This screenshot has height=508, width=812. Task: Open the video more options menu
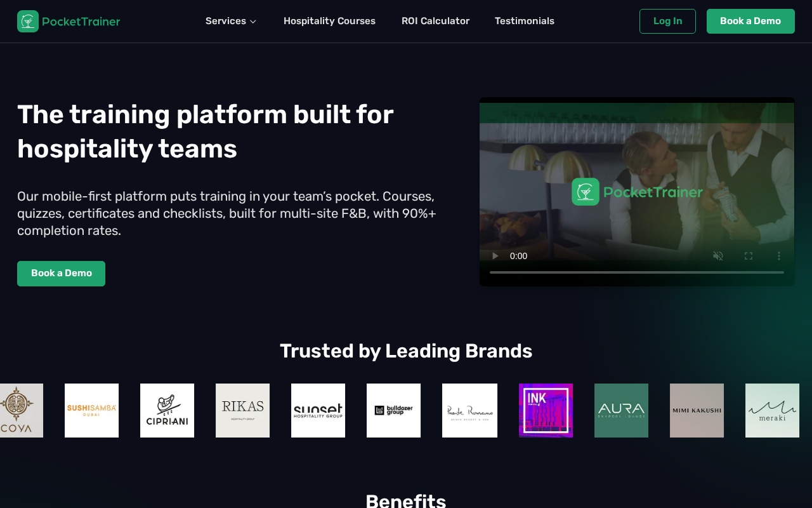(779, 256)
